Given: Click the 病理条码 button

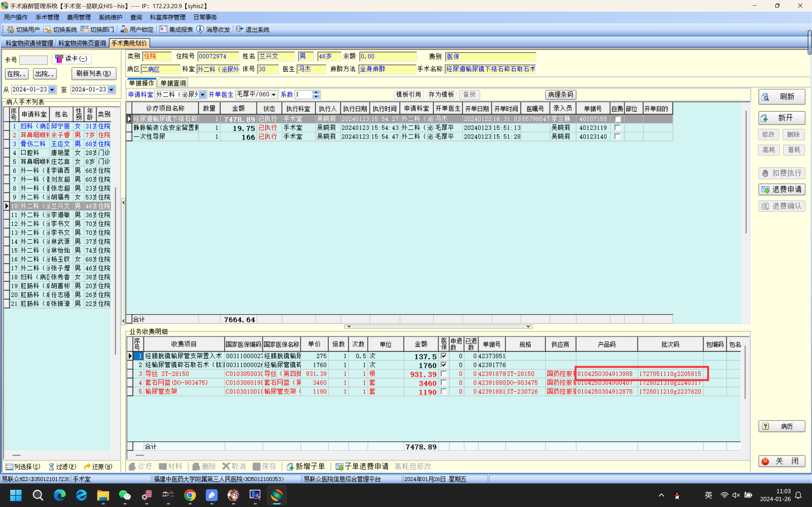Looking at the screenshot, I should pos(560,95).
